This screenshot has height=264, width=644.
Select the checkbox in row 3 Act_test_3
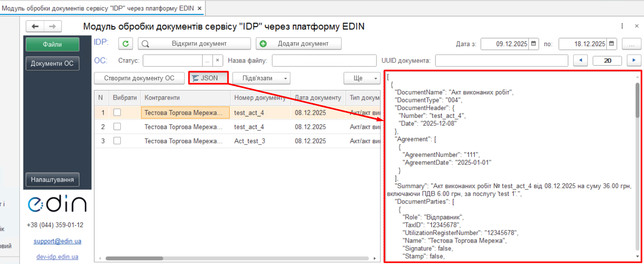point(117,141)
